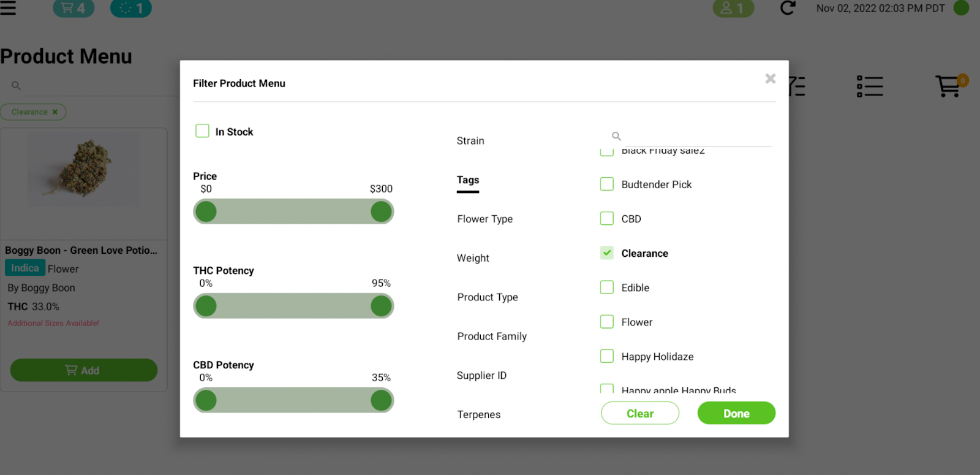Viewport: 980px width, 475px height.
Task: Uncheck the Clearance tag checkbox
Action: click(x=607, y=253)
